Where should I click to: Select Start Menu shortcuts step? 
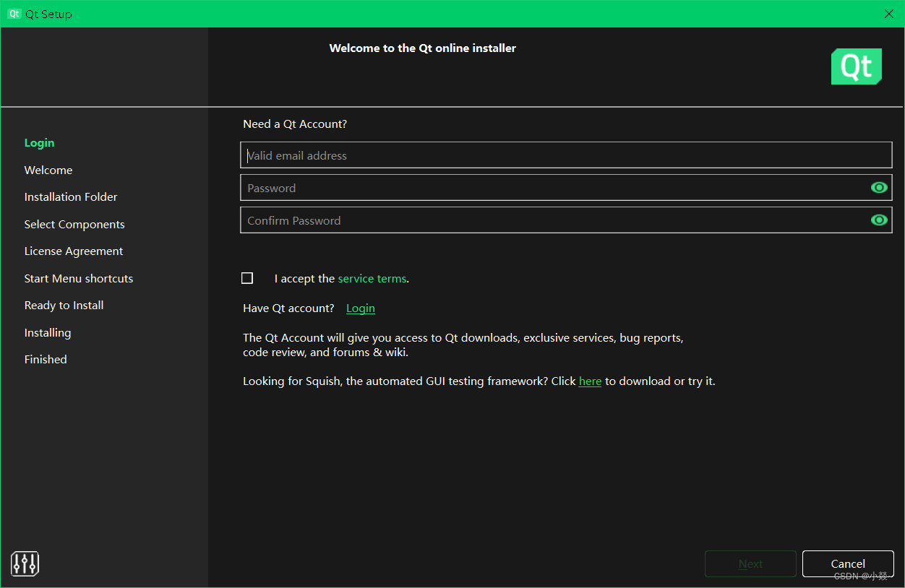pos(79,278)
